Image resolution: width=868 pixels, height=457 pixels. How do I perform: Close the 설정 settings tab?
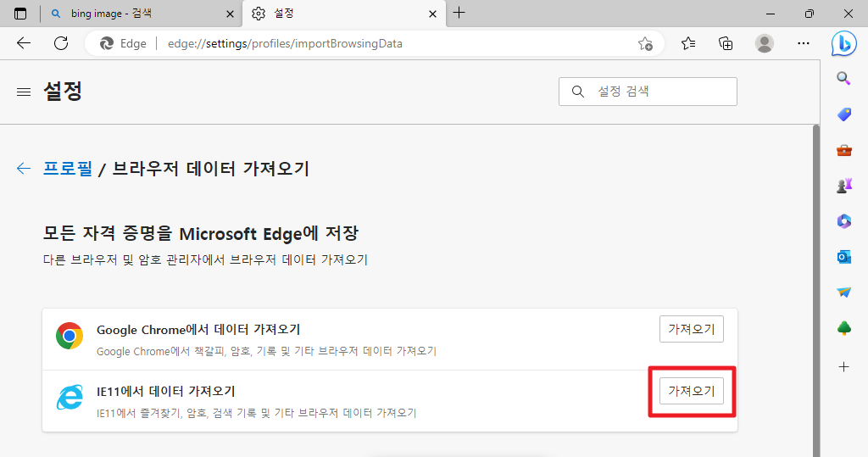pos(433,14)
